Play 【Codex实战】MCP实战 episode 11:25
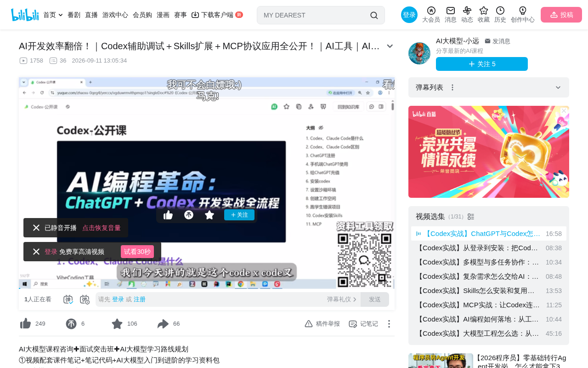588x368 pixels. point(489,305)
